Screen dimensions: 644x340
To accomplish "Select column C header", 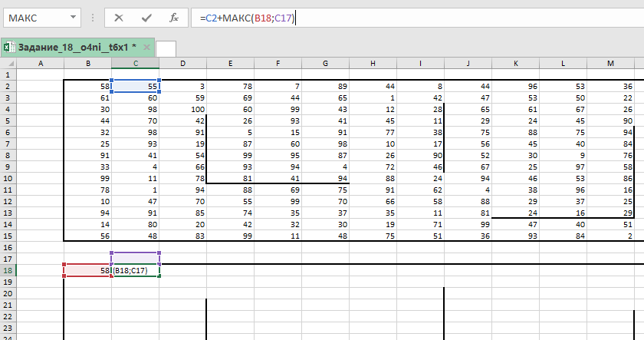I will (x=136, y=63).
